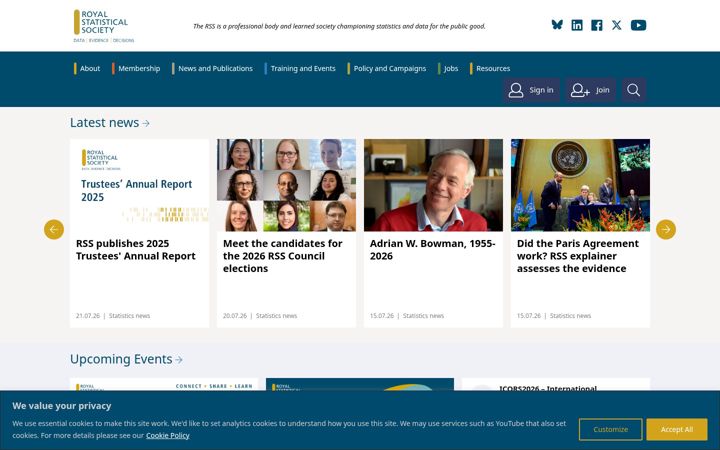
Task: Open the Upcoming Events heading link
Action: (x=126, y=359)
